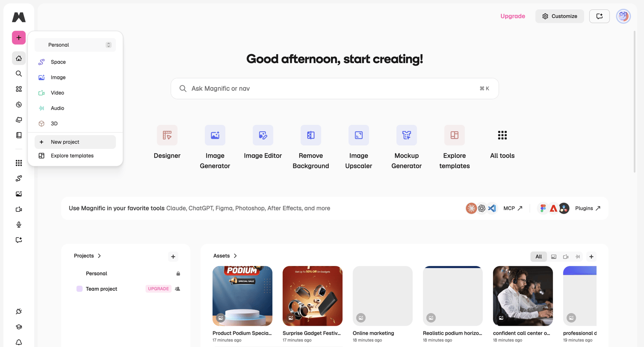Click the Magnific logo at top left
This screenshot has height=347, width=644.
(19, 17)
